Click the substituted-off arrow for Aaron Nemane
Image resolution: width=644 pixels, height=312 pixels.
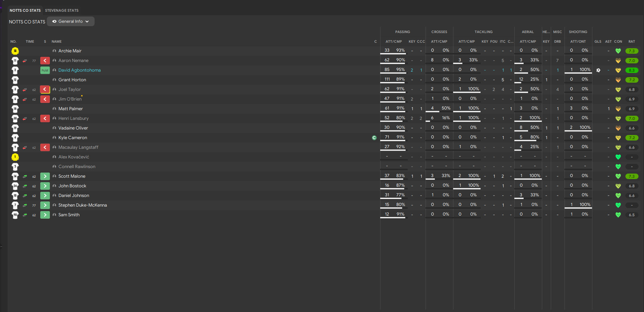coord(45,61)
